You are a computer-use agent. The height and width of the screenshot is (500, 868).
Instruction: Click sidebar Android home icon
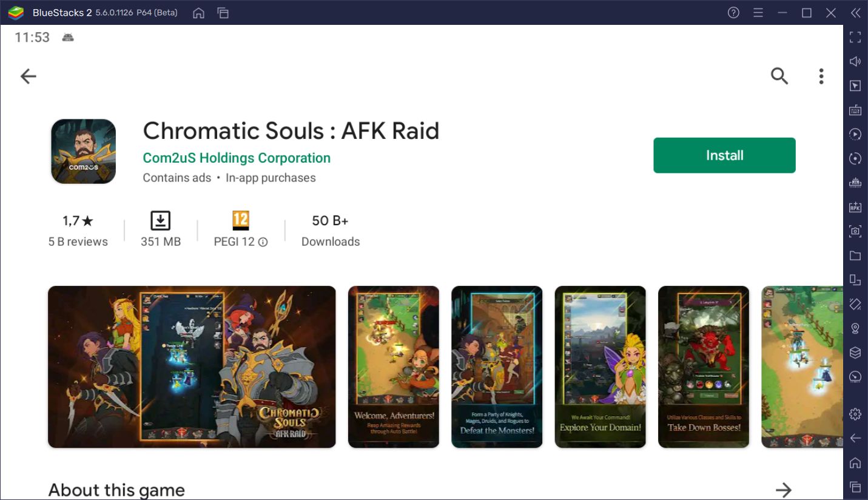click(x=855, y=462)
